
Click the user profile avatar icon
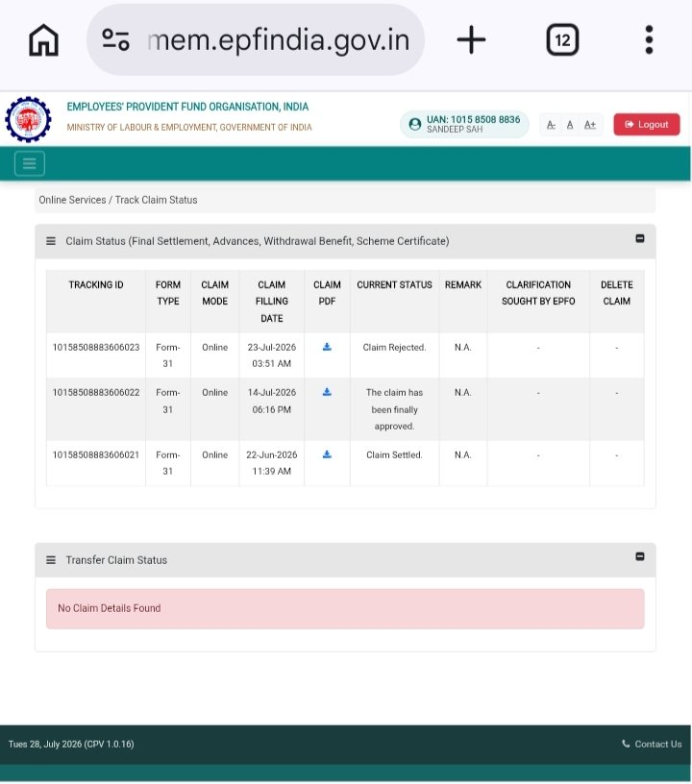[415, 124]
